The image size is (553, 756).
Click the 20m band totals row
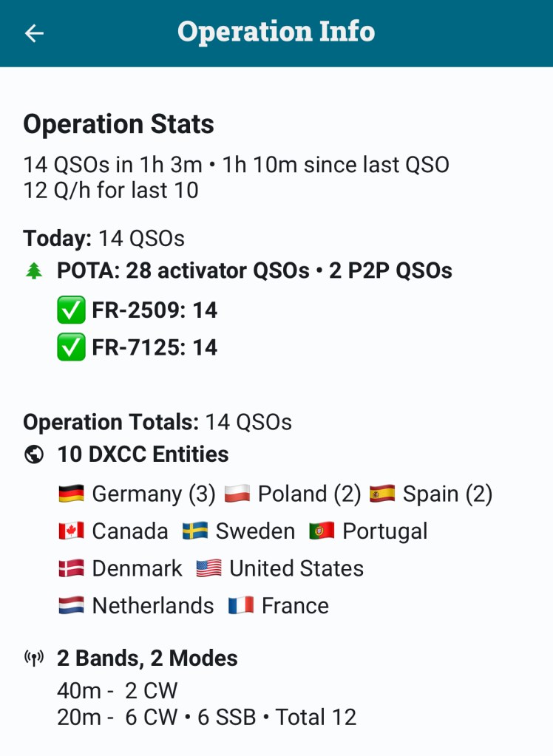[206, 717]
